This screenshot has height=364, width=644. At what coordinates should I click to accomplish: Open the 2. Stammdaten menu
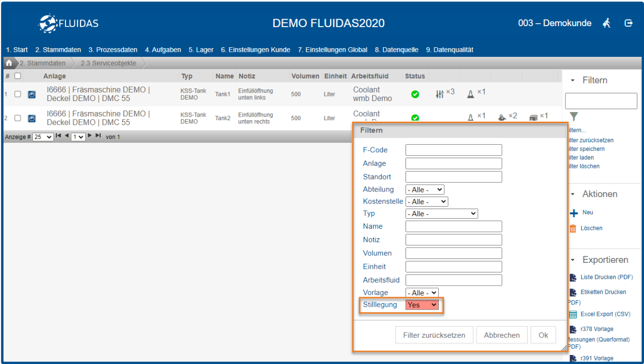point(58,50)
